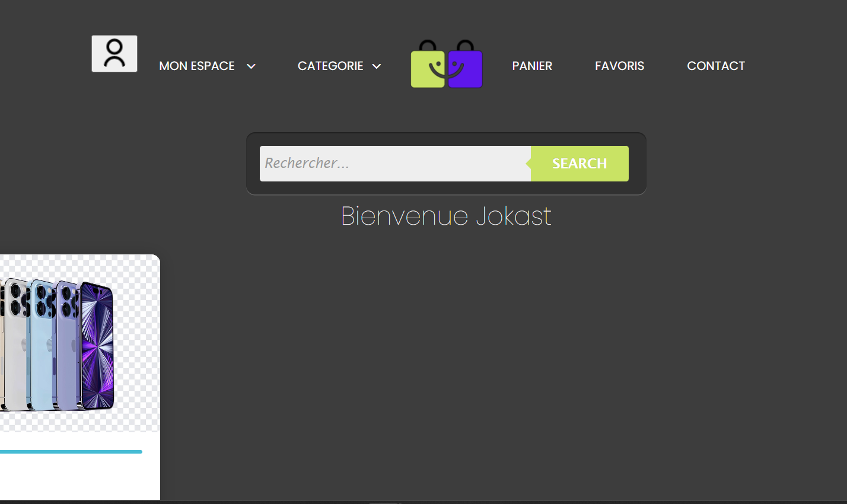Open the CONTACT page
The height and width of the screenshot is (504, 847).
716,66
